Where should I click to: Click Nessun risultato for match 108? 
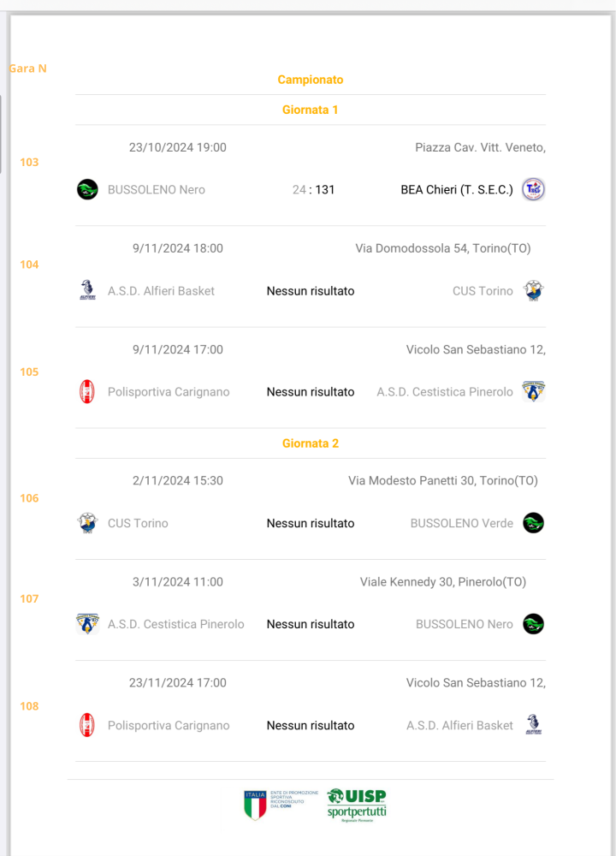[311, 726]
